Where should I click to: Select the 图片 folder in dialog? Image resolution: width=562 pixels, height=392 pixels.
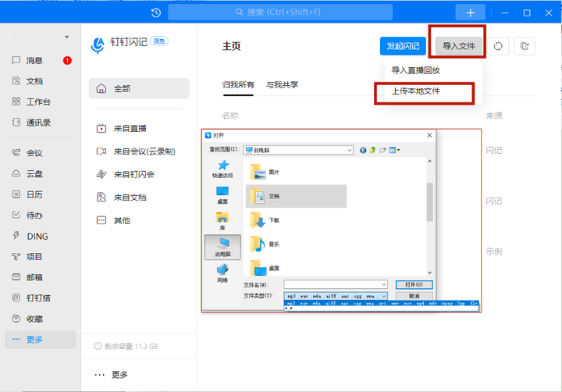tap(265, 173)
